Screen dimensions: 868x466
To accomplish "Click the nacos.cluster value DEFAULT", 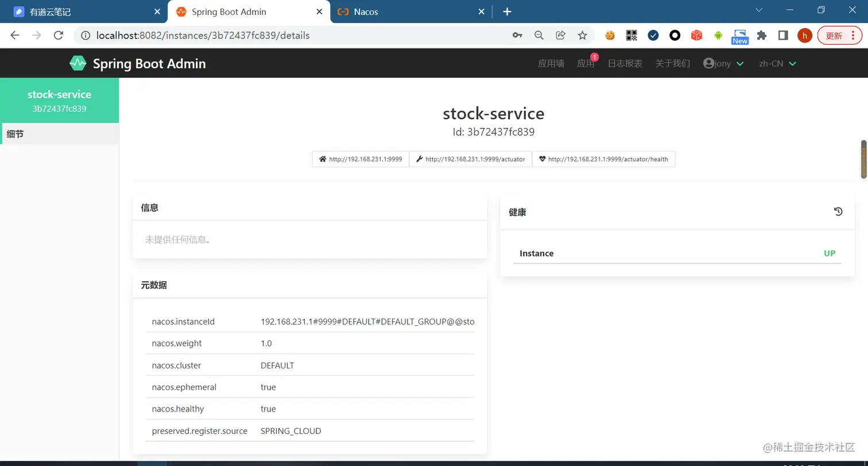I will tap(277, 365).
